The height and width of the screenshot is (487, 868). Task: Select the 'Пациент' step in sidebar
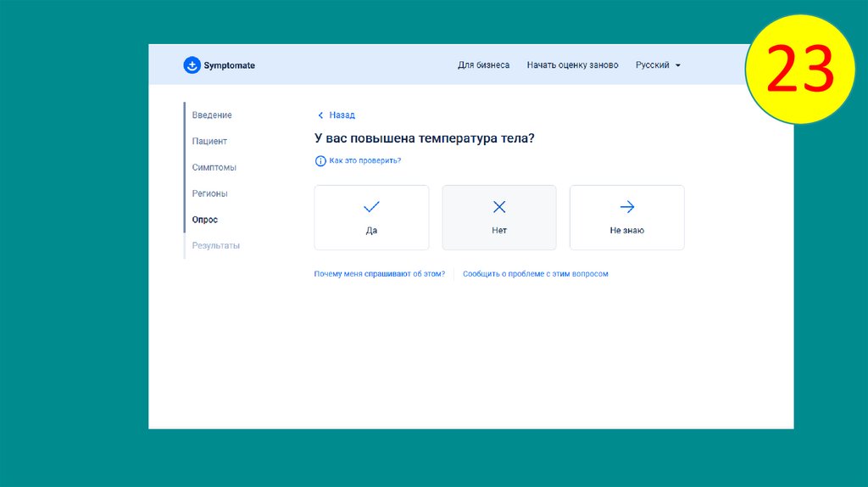click(x=209, y=142)
